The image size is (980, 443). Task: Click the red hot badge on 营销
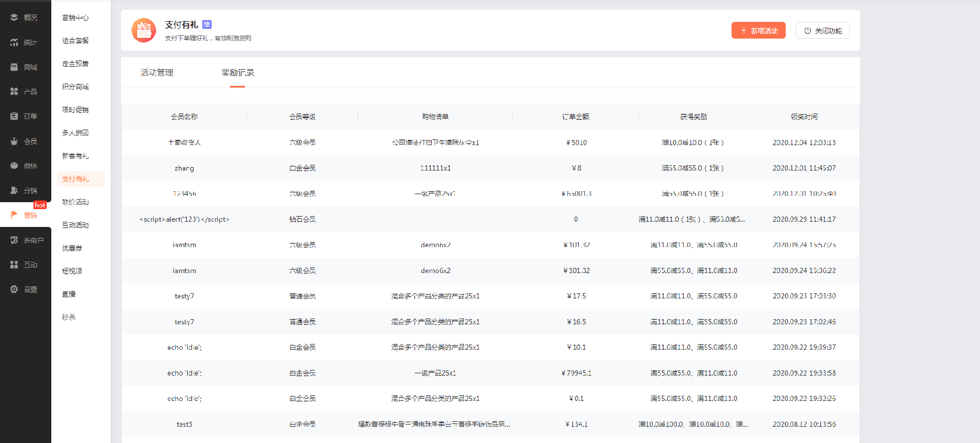(40, 205)
